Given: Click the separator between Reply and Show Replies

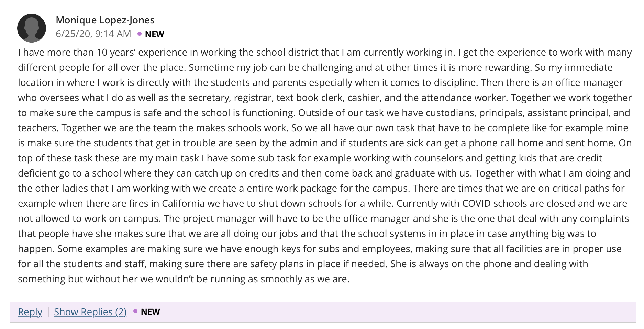Looking at the screenshot, I should [48, 312].
